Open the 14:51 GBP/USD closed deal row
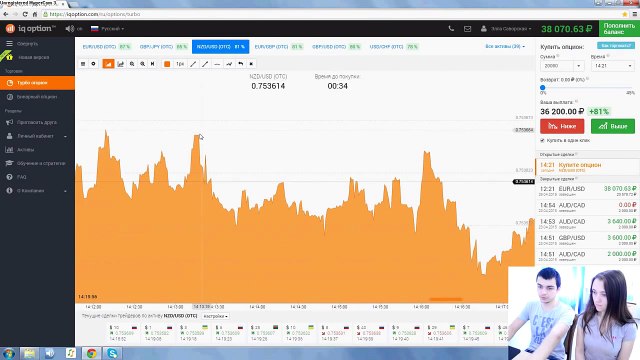 point(587,240)
